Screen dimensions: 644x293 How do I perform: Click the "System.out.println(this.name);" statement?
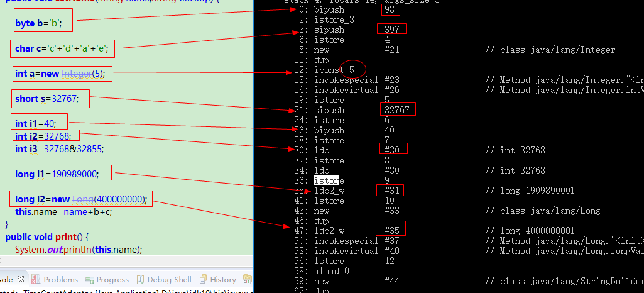click(79, 250)
